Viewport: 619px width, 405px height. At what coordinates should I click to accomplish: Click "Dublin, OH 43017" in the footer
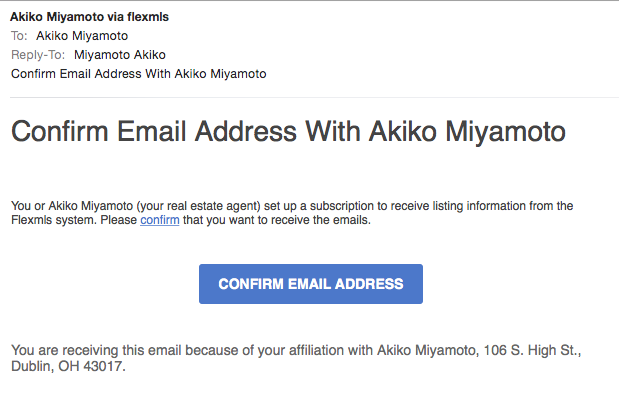pos(68,366)
